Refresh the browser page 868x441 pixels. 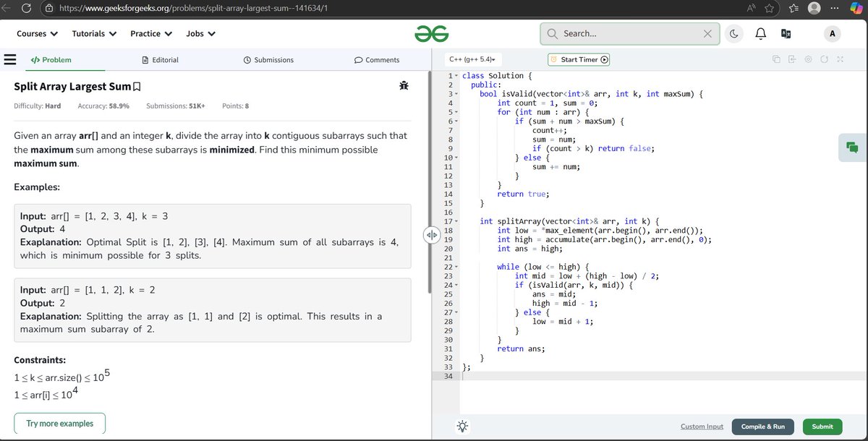click(x=27, y=7)
